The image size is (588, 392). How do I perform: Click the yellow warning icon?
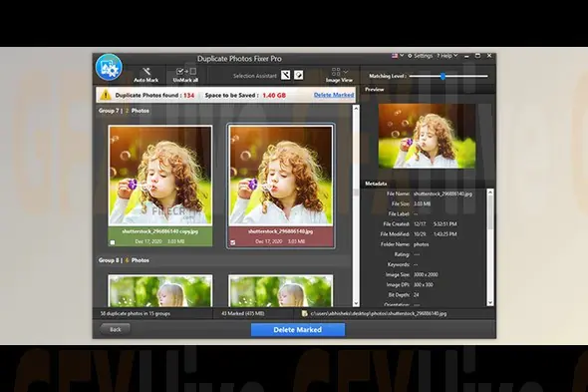point(106,95)
